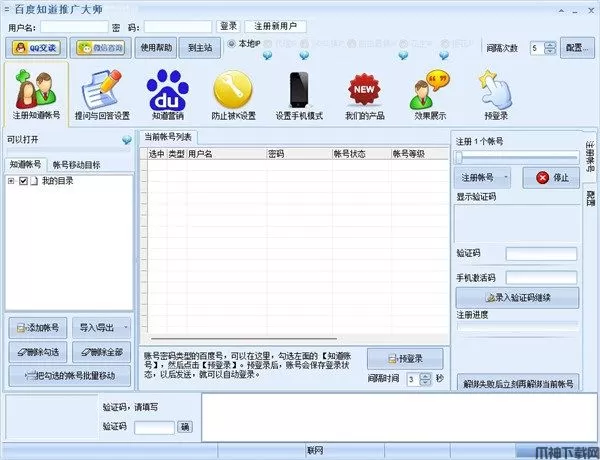Open the 配置... button

click(x=577, y=48)
